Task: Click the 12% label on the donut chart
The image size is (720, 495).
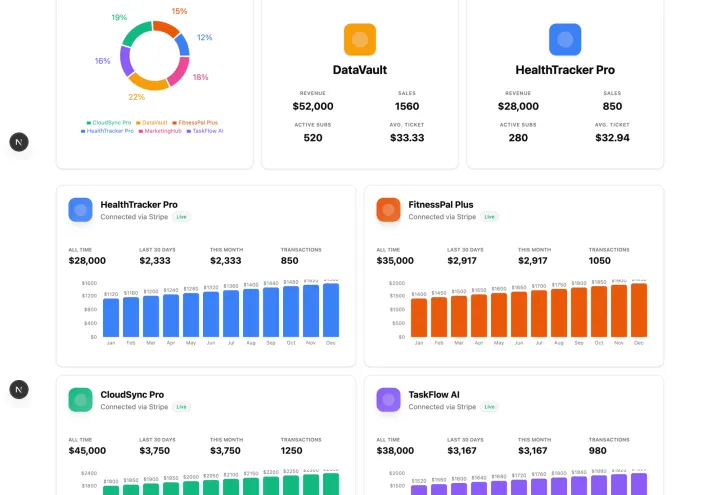Action: (x=204, y=38)
